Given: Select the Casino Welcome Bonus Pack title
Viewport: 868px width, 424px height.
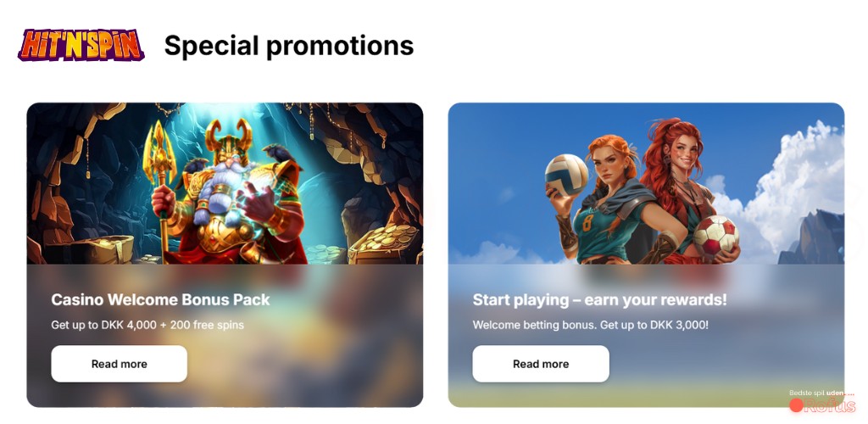Looking at the screenshot, I should pos(160,299).
